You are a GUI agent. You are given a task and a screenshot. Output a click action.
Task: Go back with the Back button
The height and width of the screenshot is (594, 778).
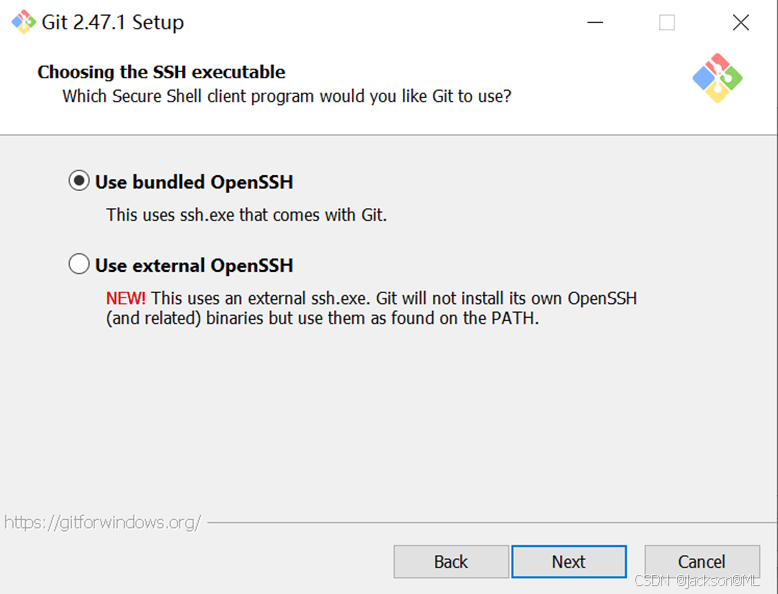tap(451, 562)
